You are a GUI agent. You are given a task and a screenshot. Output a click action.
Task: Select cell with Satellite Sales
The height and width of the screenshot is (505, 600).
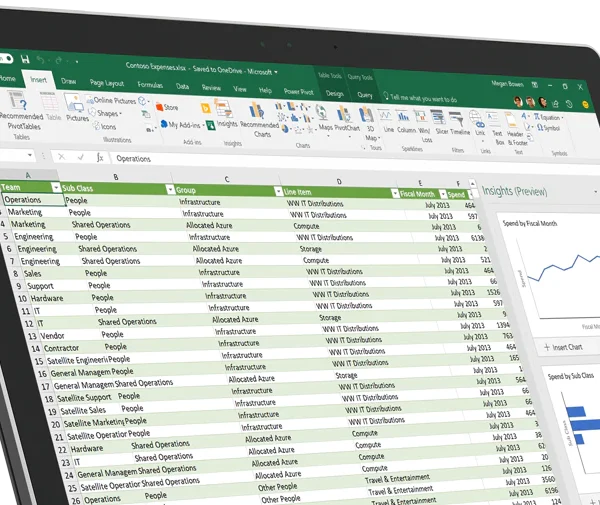(x=88, y=410)
